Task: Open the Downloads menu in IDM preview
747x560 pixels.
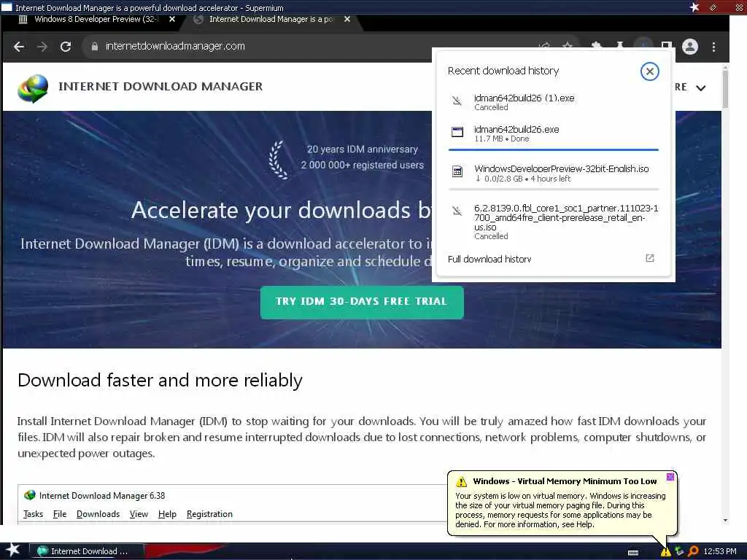Action: [x=98, y=514]
